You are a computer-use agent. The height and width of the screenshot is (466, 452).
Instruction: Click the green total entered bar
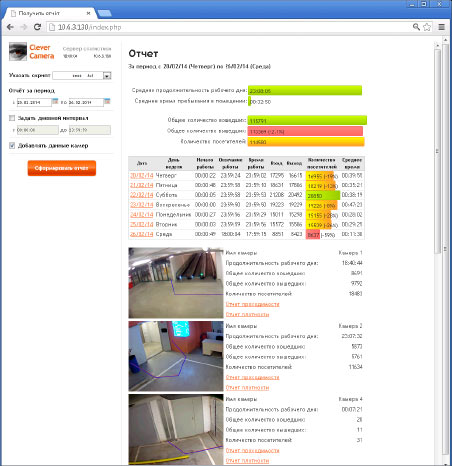click(x=307, y=120)
